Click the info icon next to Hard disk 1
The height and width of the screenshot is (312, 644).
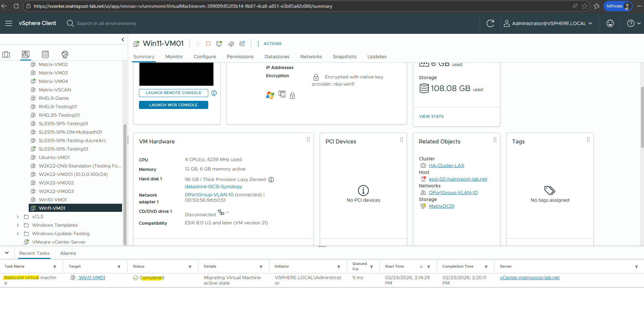pos(271,180)
